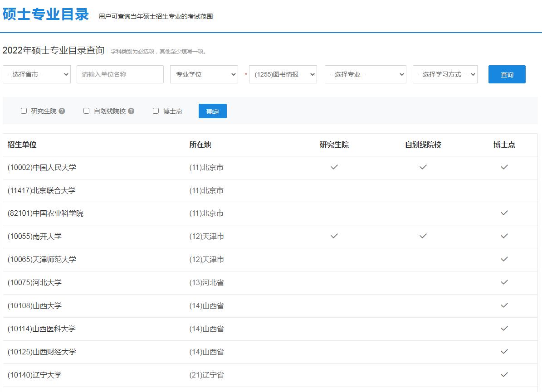Click (12)天津市 in 南开大学 row
Viewport: 542px width, 392px height.
coord(207,237)
